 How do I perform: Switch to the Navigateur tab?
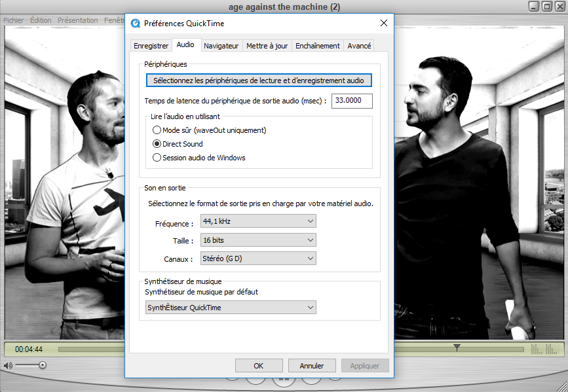tap(221, 46)
